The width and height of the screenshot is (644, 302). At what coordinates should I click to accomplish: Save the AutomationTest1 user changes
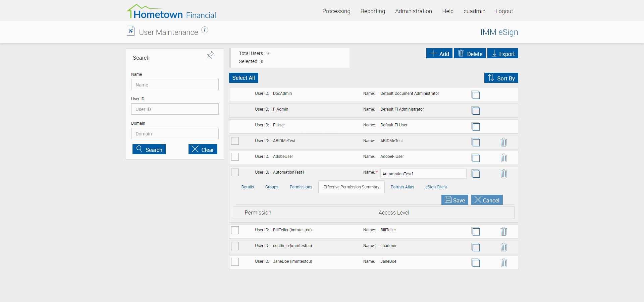[x=455, y=200]
